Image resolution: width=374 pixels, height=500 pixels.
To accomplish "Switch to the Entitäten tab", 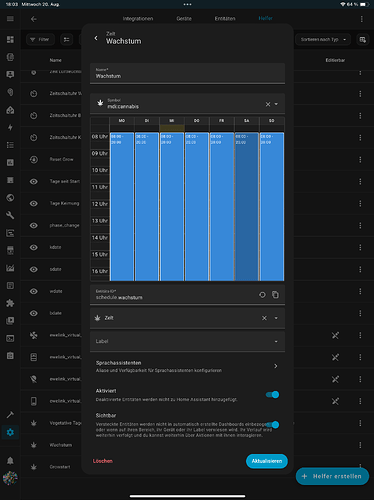I will pyautogui.click(x=225, y=19).
